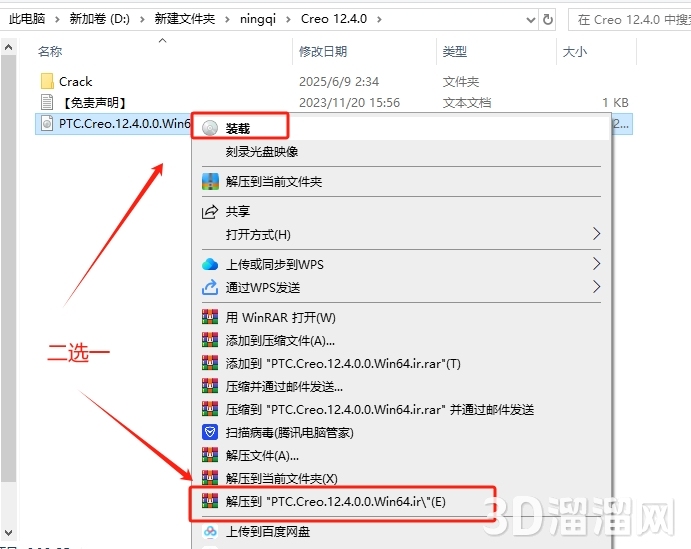Click the WinRAR icon beside 用 WinRAR 打开(W)
Image resolution: width=691 pixels, height=549 pixels.
[210, 317]
